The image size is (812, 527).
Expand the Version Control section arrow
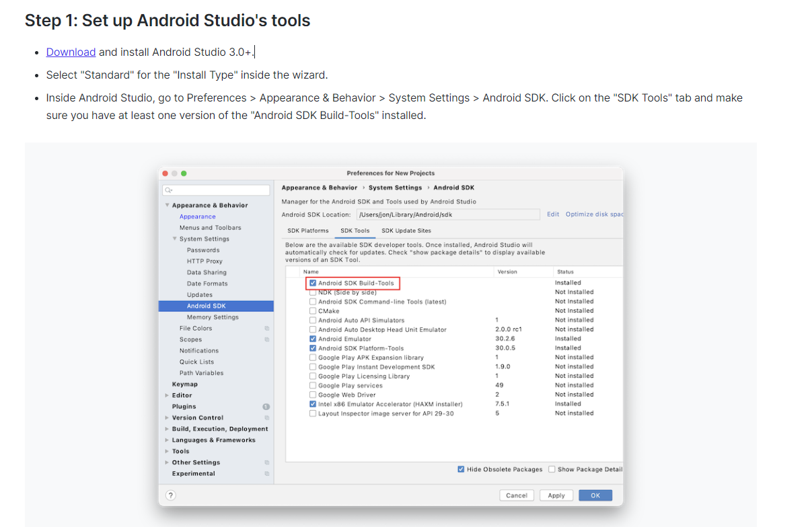[x=168, y=418]
